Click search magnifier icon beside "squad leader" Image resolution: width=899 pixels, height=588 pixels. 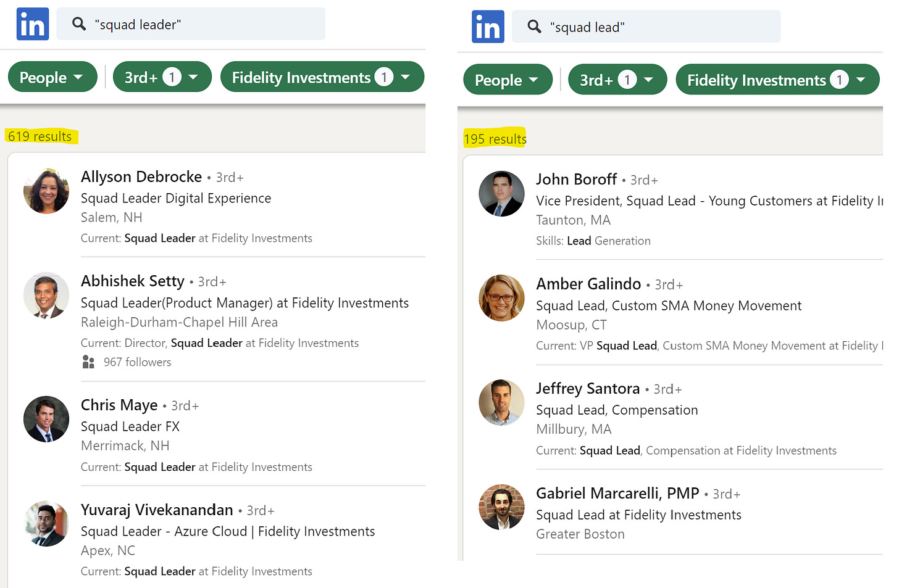tap(79, 24)
